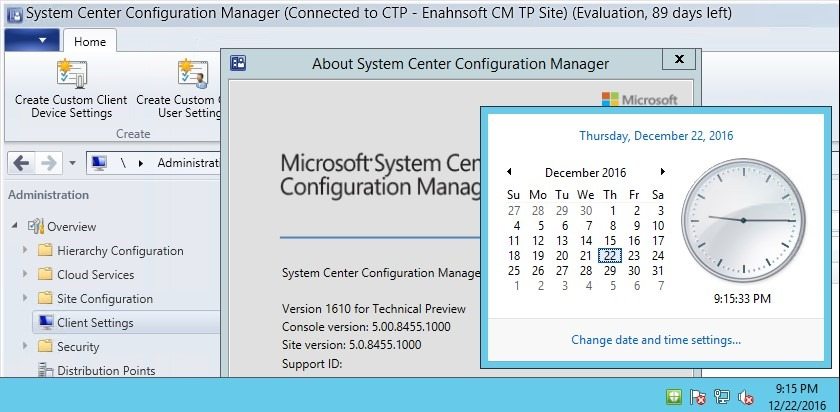Screen dimensions: 840x412
Task: Click the About dialog title icon
Action: (x=238, y=63)
